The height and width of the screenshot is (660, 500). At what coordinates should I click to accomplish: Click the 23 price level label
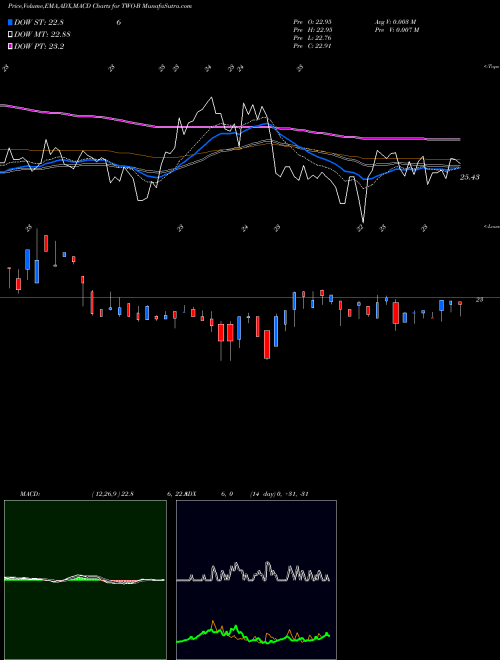[x=479, y=300]
